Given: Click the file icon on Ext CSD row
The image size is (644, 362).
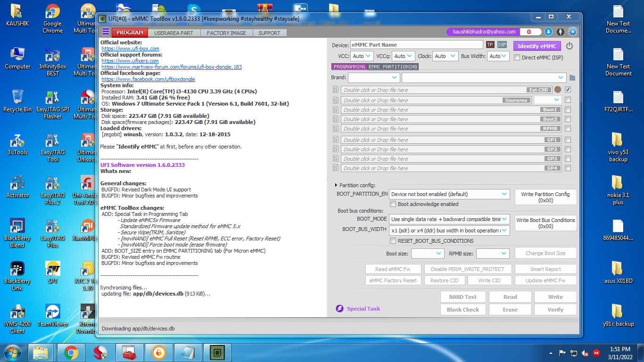Looking at the screenshot, I should (x=336, y=90).
